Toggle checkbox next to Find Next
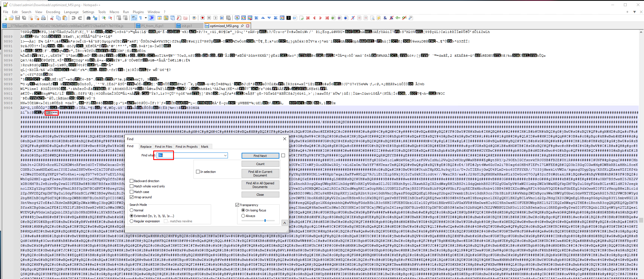Viewport: 644px width, 279px height. tap(283, 156)
